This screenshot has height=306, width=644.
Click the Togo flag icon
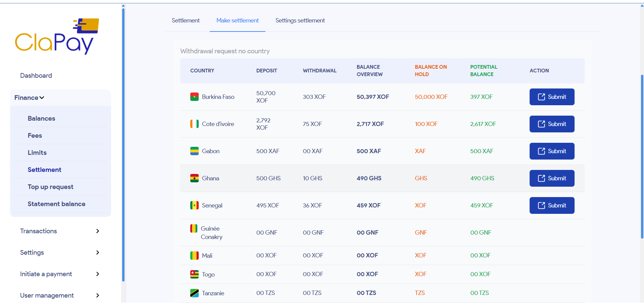(194, 274)
